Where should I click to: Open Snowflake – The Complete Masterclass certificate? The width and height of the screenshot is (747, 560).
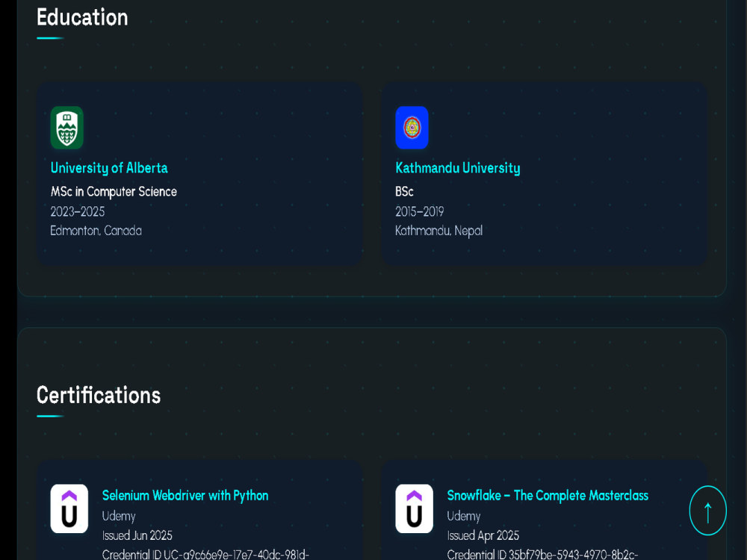click(548, 496)
